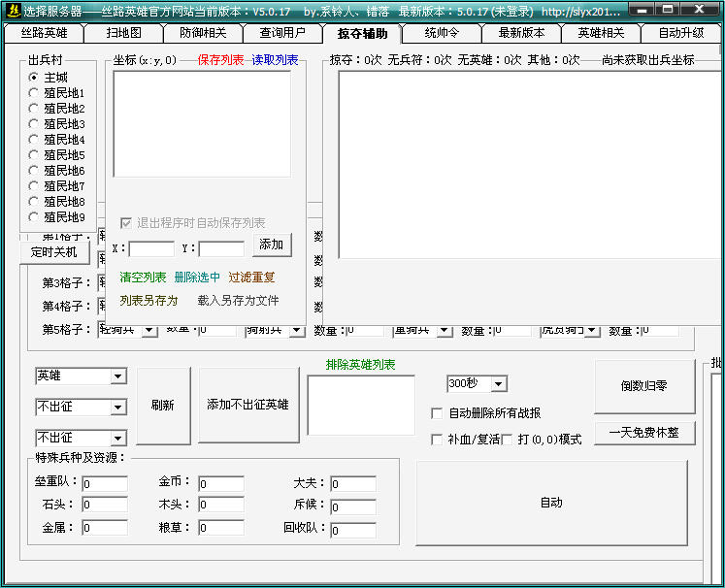Click the app icon in the title bar

pyautogui.click(x=12, y=11)
